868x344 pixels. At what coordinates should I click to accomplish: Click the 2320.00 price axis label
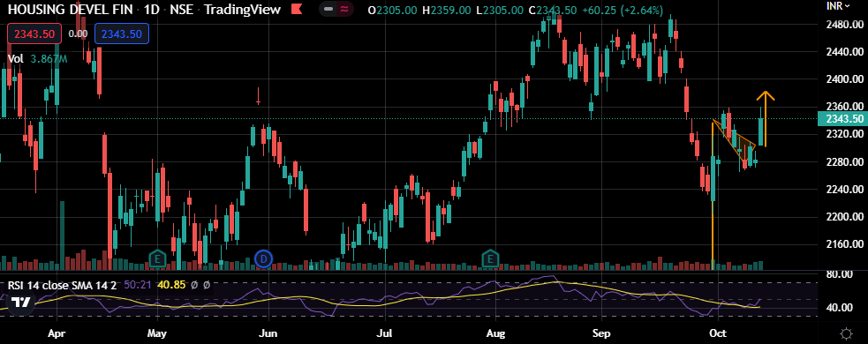[844, 134]
